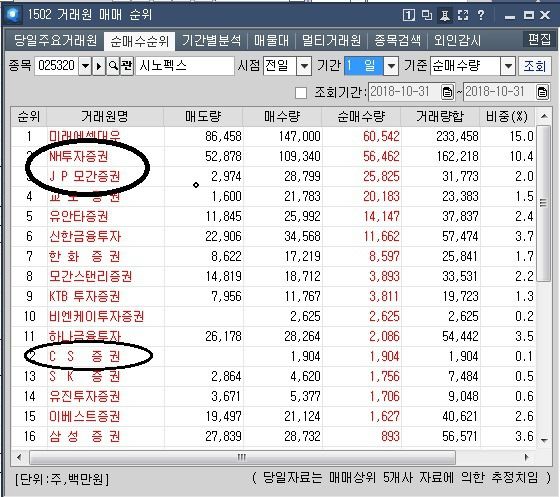Click the 147,000 buy volume cell
Screen dimensions: 560x497
300,136
